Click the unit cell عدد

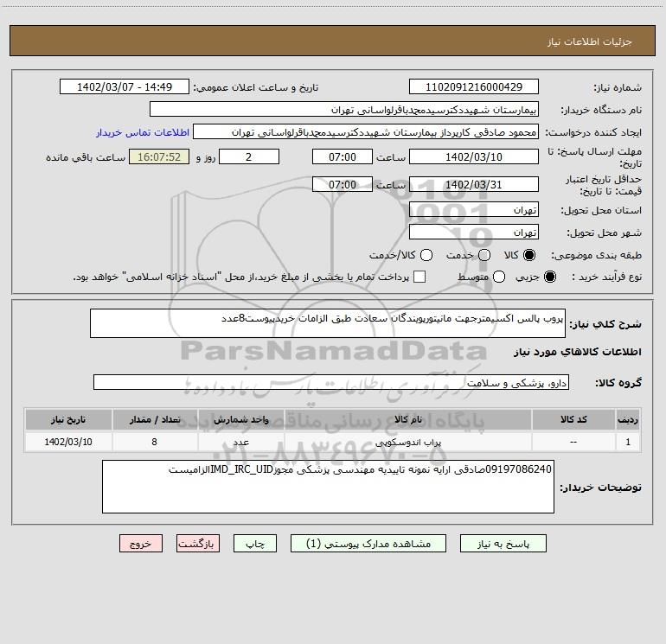coord(240,442)
